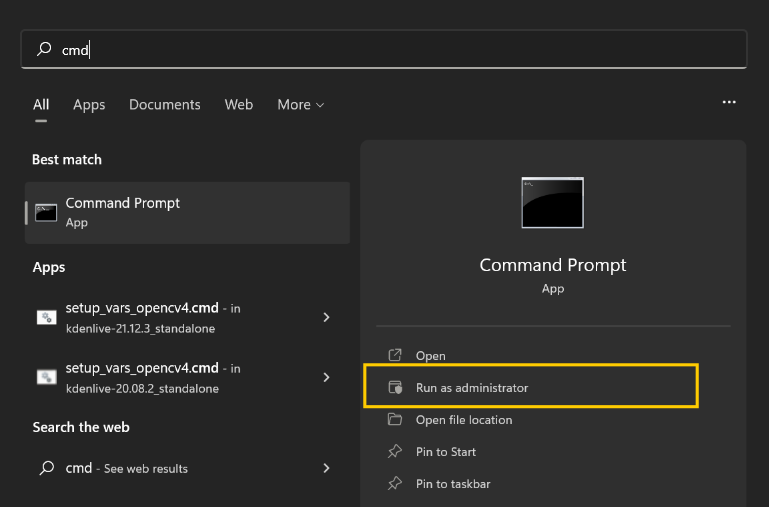The width and height of the screenshot is (769, 507).
Task: Click large Command Prompt thumbnail in preview pane
Action: point(553,203)
